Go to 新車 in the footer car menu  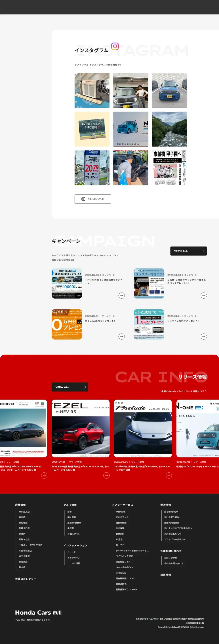click(x=70, y=512)
